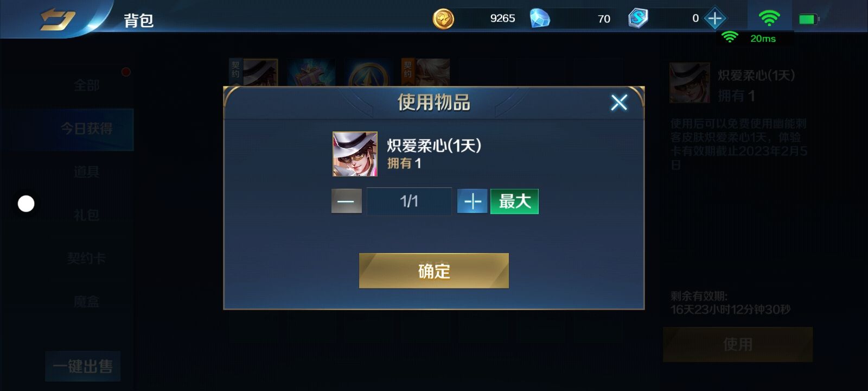Click the battery status icon

coord(808,20)
